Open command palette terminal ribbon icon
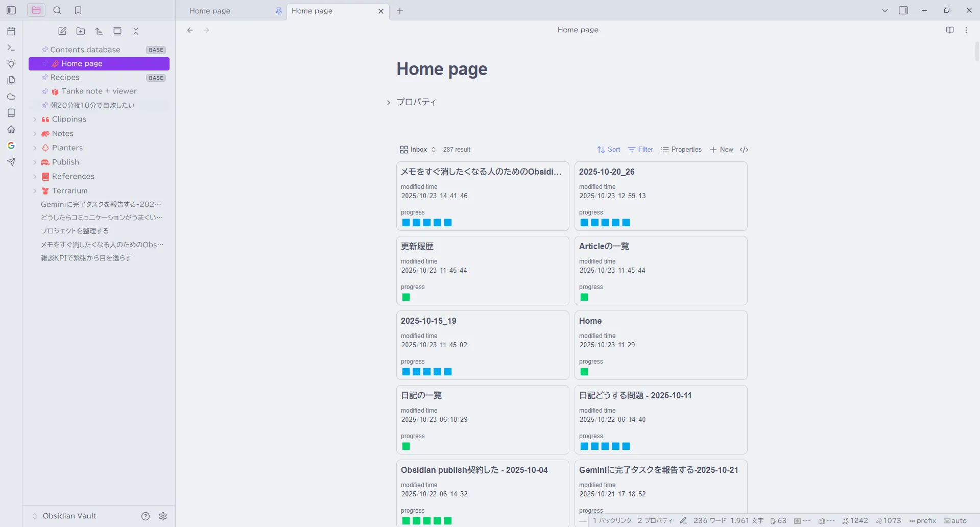 (11, 47)
